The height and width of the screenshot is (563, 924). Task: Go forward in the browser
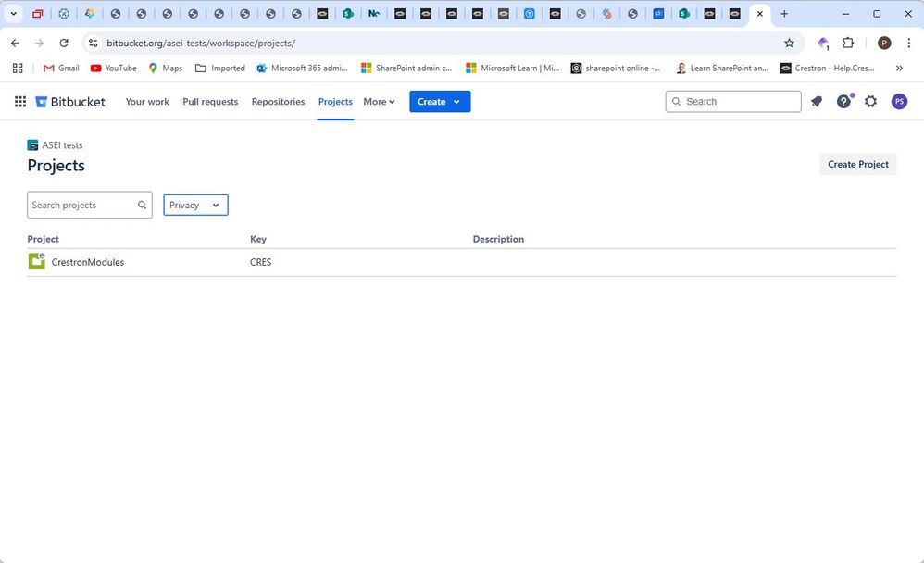pyautogui.click(x=39, y=43)
